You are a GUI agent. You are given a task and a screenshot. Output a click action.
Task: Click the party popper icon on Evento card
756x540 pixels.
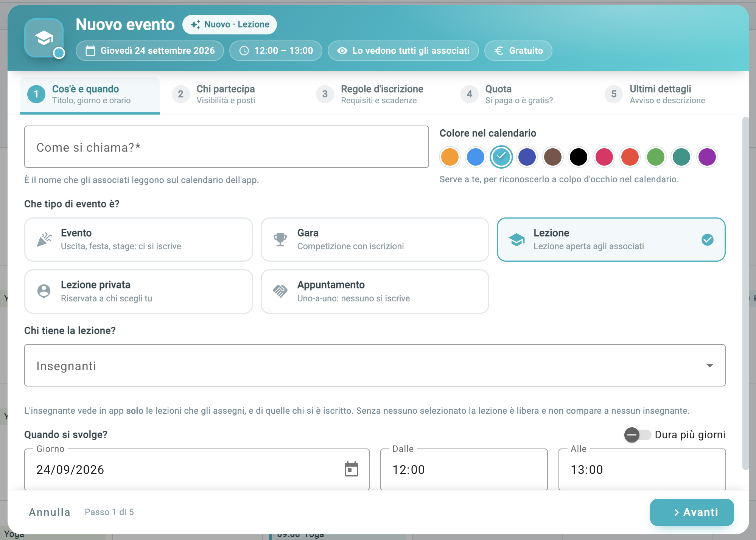pyautogui.click(x=44, y=239)
